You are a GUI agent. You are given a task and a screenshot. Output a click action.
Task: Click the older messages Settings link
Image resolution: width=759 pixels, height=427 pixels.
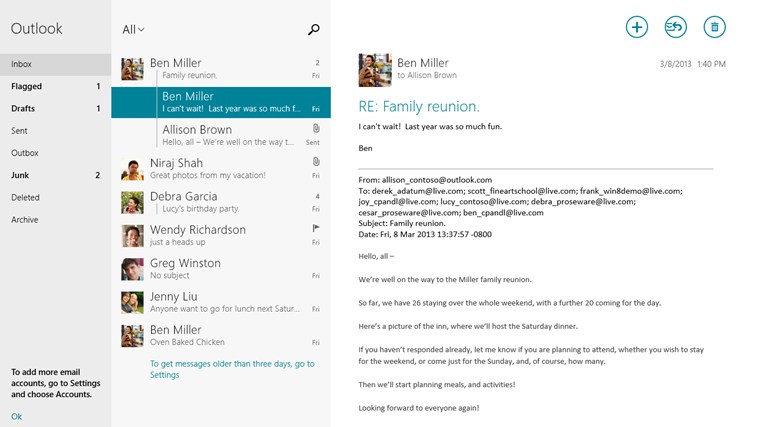[232, 369]
